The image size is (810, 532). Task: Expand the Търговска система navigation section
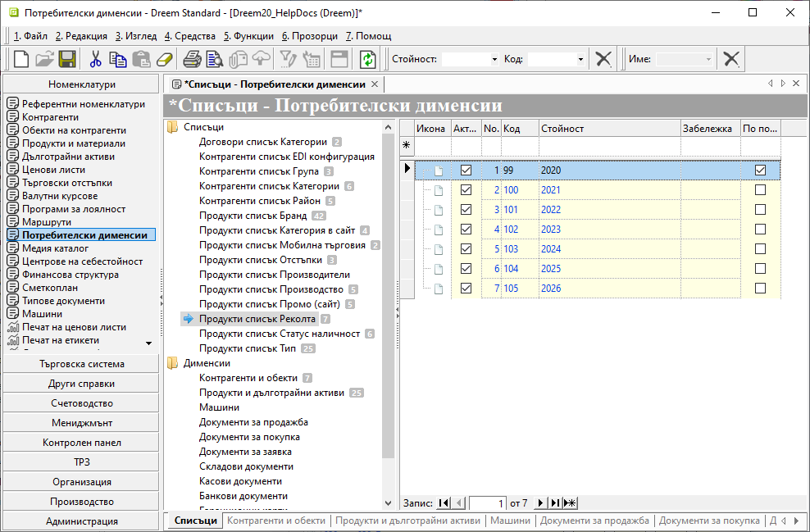point(81,364)
